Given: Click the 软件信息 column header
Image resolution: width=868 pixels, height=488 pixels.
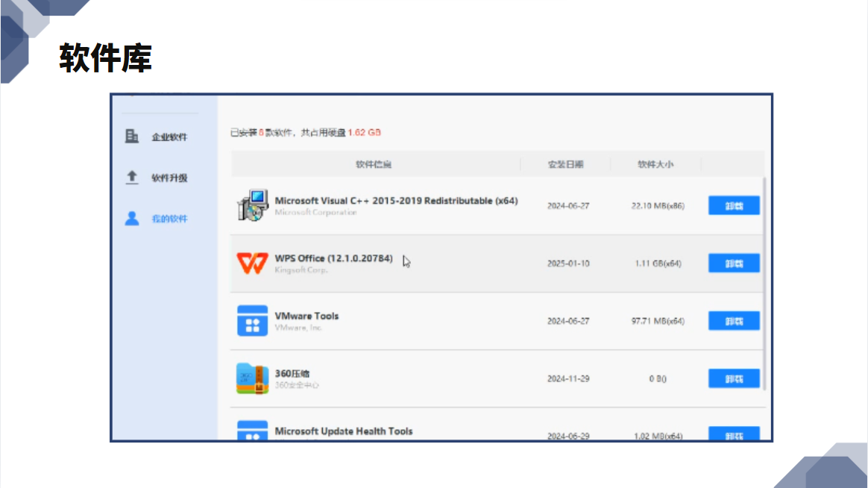Looking at the screenshot, I should (x=374, y=164).
